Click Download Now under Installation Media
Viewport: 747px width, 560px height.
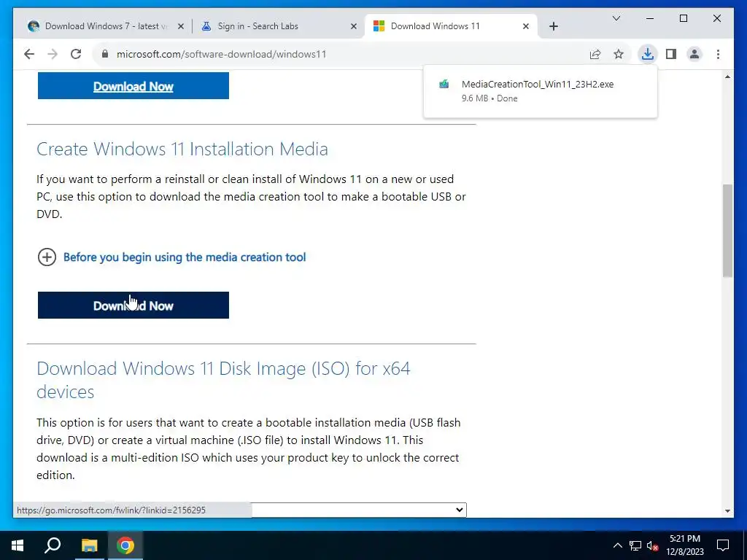pos(133,306)
